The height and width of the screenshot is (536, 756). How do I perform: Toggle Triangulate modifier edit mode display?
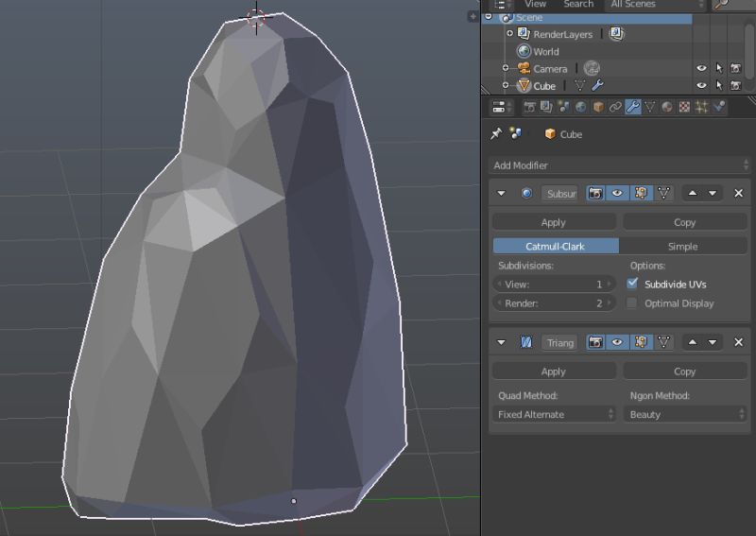click(x=641, y=342)
